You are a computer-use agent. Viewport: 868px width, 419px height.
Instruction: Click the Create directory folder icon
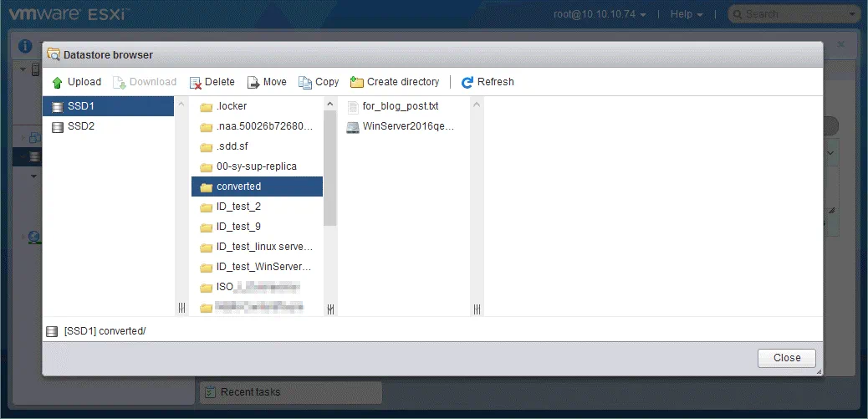[x=357, y=82]
